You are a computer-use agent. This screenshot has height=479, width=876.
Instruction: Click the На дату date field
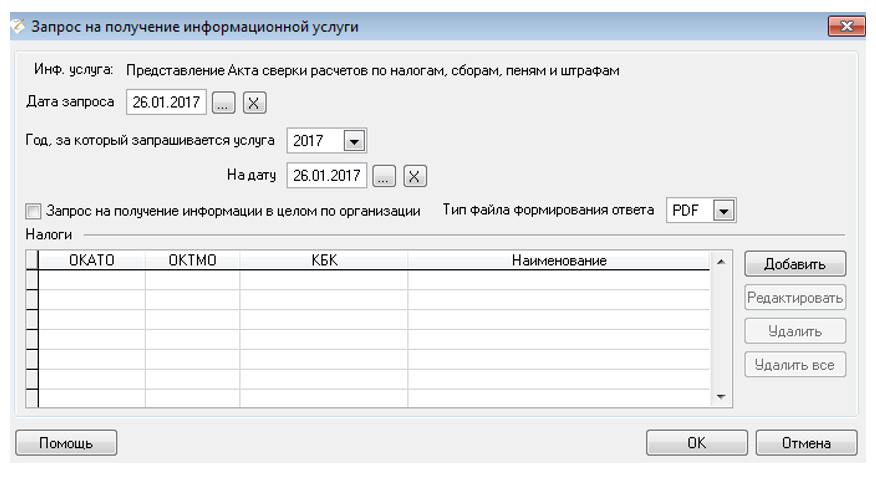tap(326, 176)
